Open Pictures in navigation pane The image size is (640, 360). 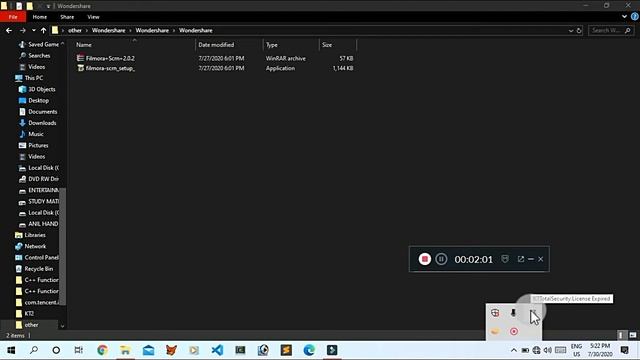point(33,145)
